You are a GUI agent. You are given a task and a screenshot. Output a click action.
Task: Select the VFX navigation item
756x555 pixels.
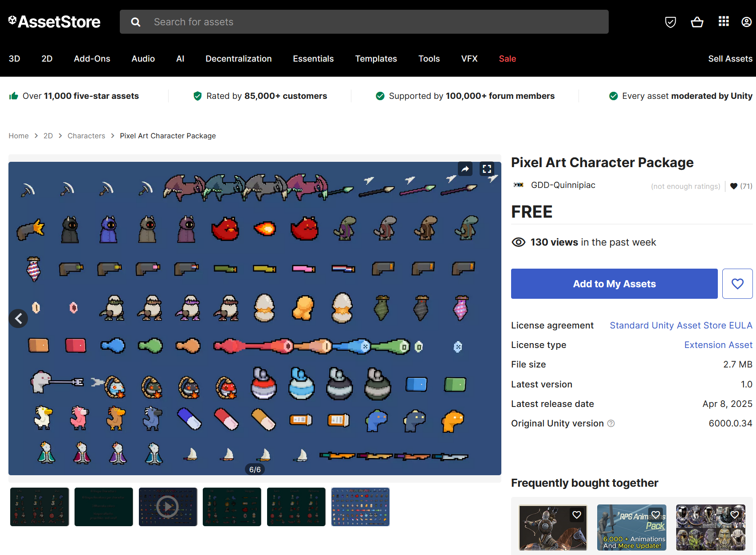(x=469, y=59)
